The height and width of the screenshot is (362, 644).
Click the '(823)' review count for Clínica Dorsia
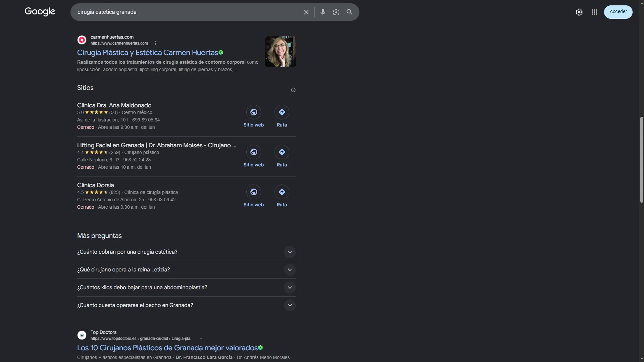tap(115, 192)
